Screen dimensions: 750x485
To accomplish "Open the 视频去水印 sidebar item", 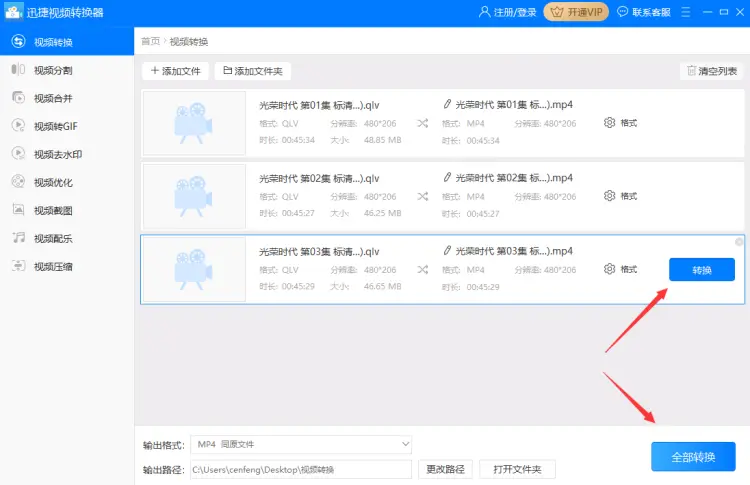I will click(66, 154).
